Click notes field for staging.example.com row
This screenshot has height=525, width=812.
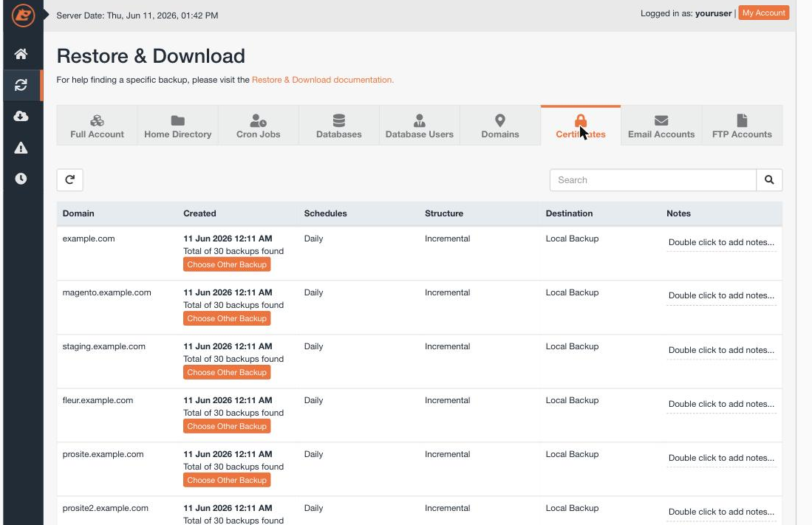coord(721,350)
